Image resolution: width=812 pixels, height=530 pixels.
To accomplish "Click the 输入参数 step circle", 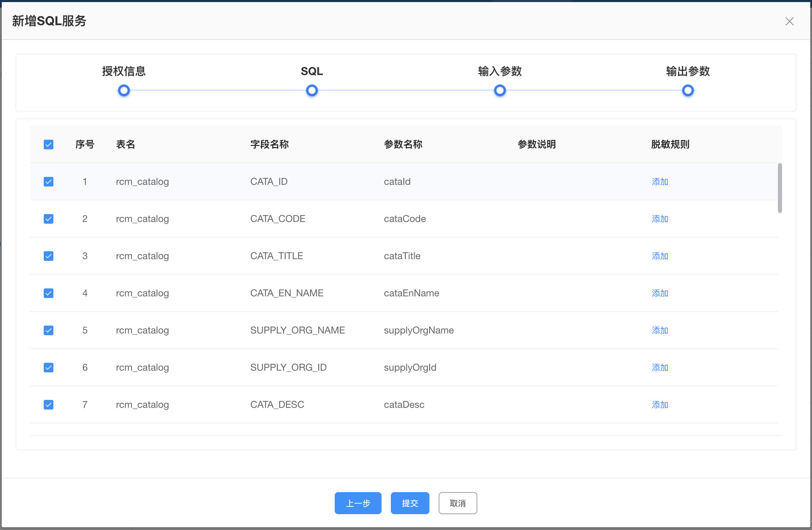I will [x=500, y=91].
